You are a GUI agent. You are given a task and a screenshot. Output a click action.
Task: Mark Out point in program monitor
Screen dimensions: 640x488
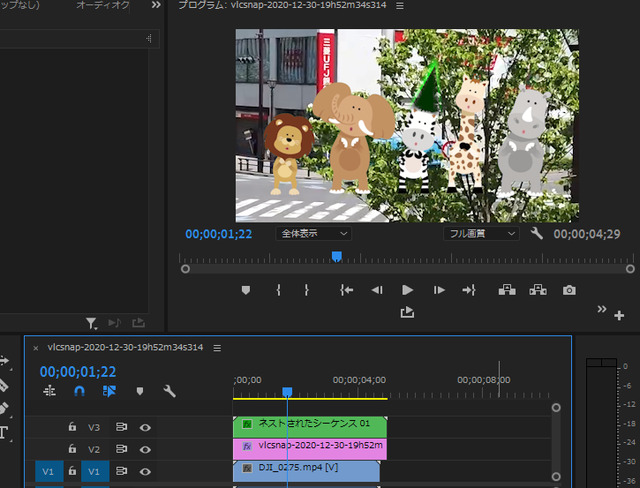[x=306, y=290]
